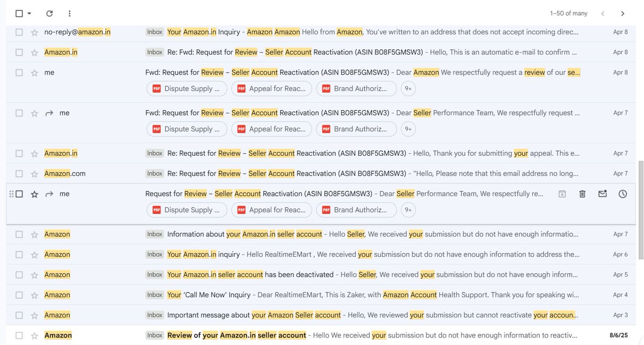Viewport: 644px width, 345px height.
Task: Star the Apr 7 Fwd email to Seller Performance
Action: [x=34, y=113]
